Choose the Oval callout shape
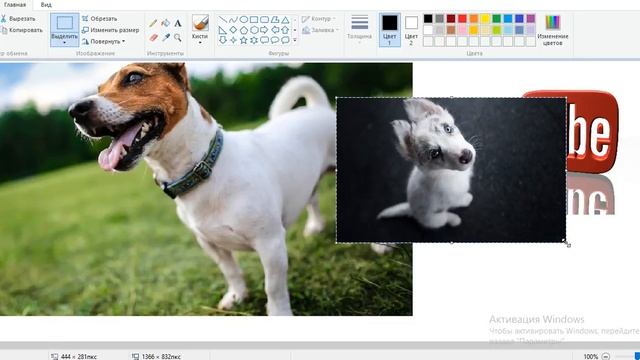The image size is (640, 360). pyautogui.click(x=275, y=40)
